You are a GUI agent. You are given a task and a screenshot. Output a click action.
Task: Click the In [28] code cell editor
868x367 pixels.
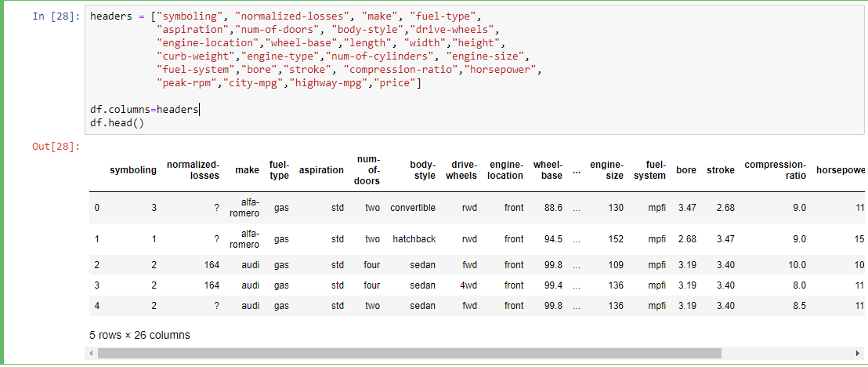pyautogui.click(x=475, y=69)
